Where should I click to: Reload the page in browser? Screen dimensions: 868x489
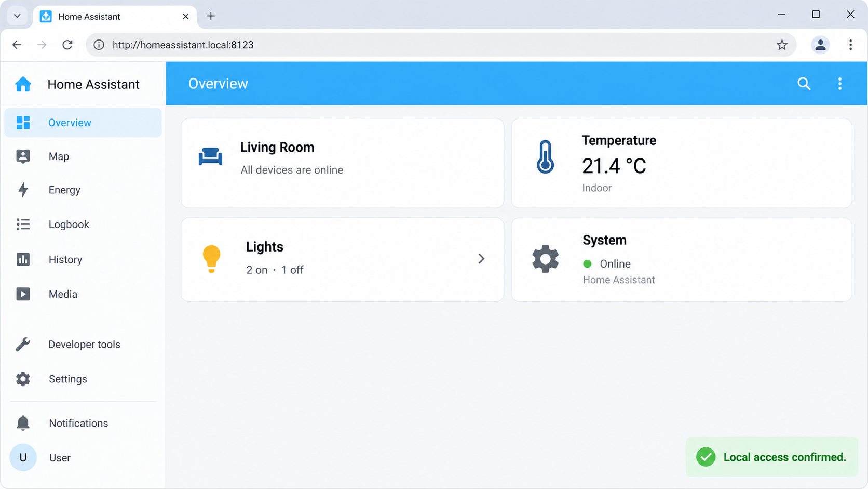pyautogui.click(x=67, y=45)
